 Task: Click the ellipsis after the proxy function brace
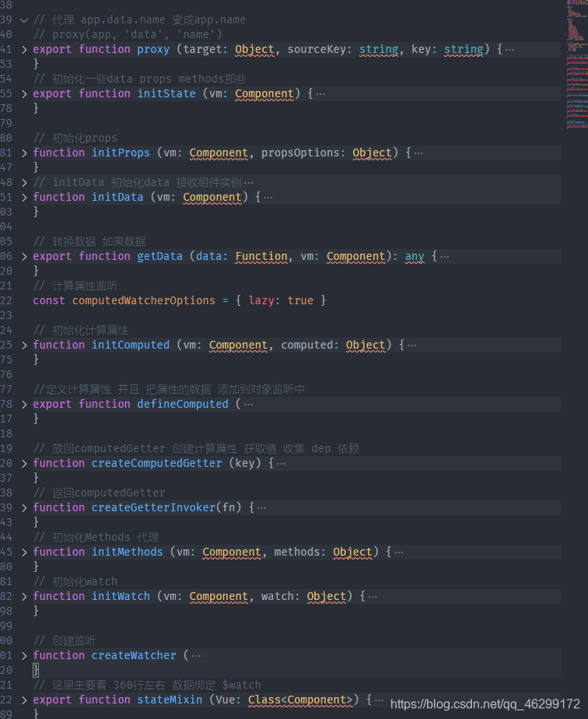(509, 49)
